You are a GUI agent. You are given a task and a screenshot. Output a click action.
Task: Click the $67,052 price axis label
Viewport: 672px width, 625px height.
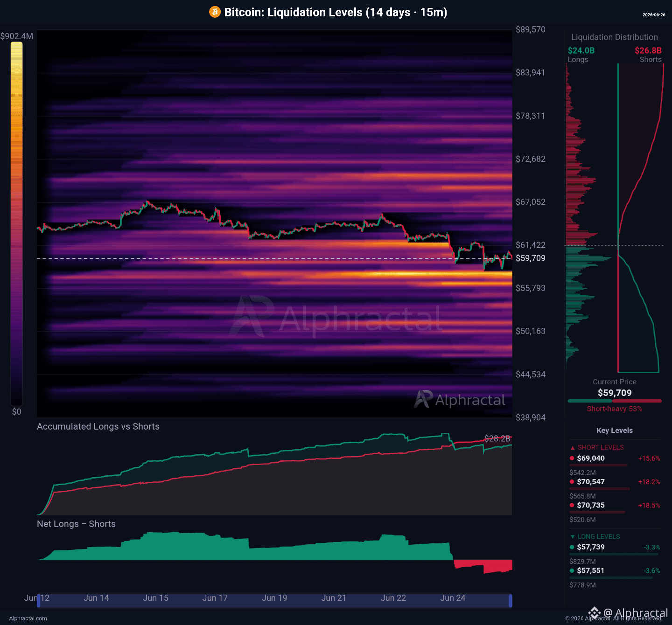click(x=531, y=202)
